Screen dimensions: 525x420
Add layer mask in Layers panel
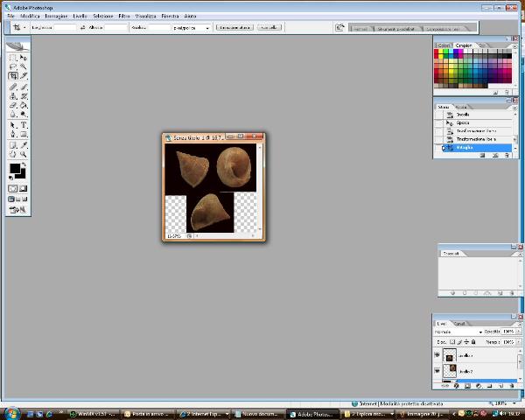click(x=467, y=386)
